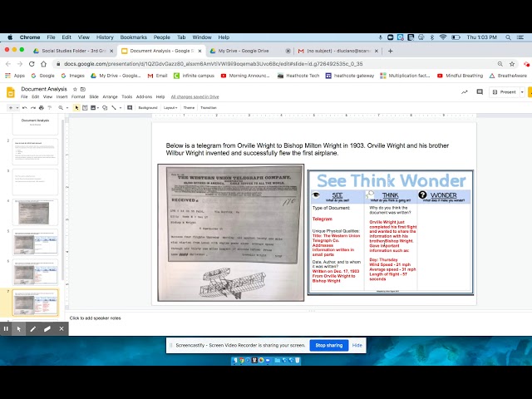Click the Zoom magnifier tool in toolbar

pos(61,107)
